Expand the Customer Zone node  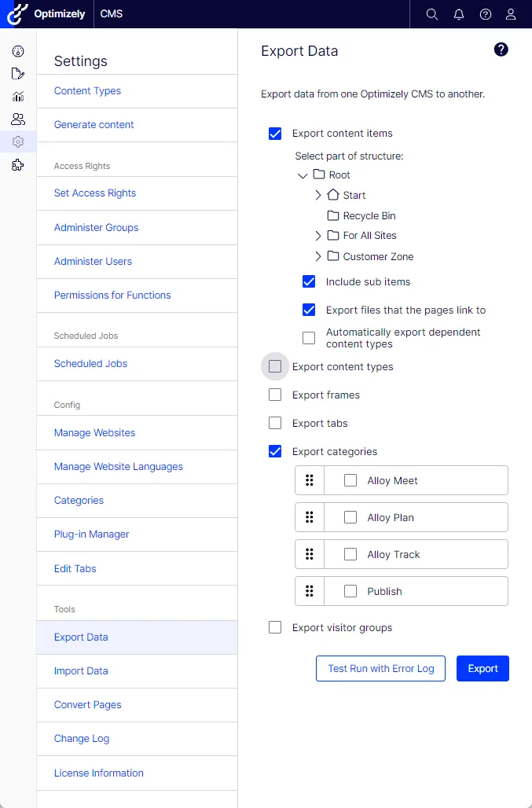[x=318, y=256]
